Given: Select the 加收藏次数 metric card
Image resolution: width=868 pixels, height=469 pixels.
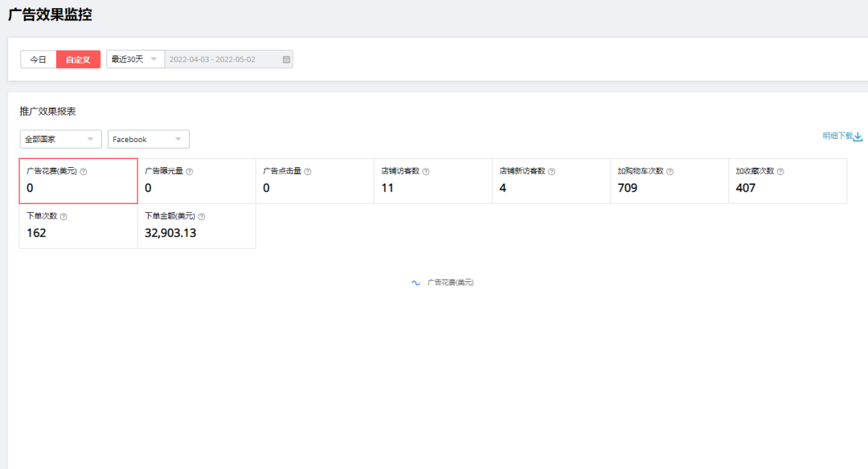Looking at the screenshot, I should coord(788,181).
